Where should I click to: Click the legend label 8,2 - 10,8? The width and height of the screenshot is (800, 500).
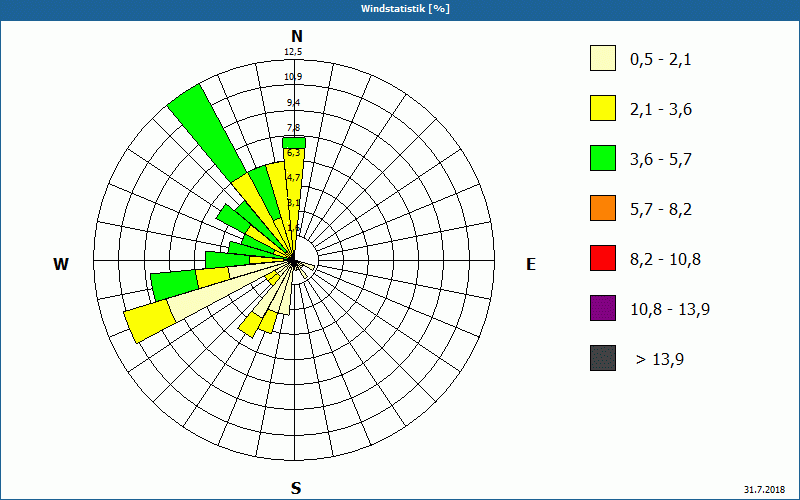click(665, 260)
